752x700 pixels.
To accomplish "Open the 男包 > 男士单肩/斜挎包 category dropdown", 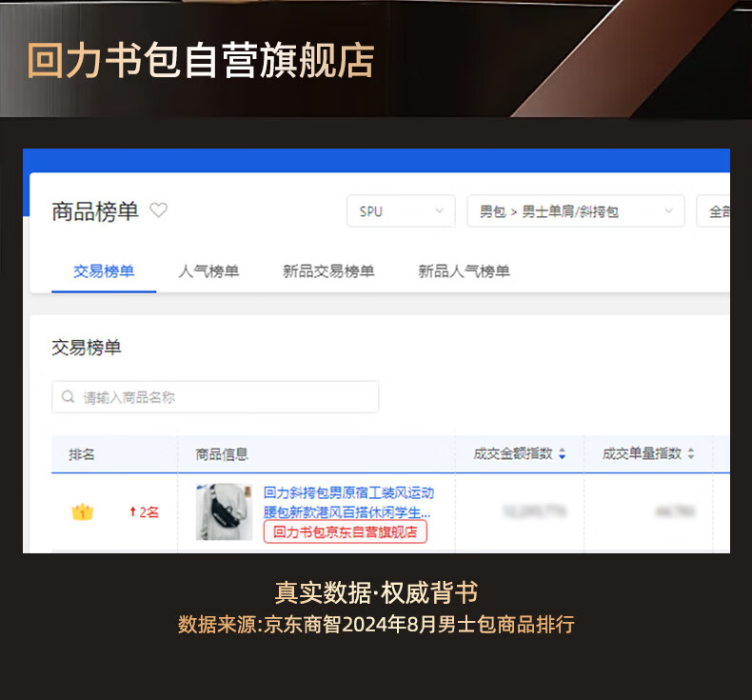I will (x=576, y=211).
